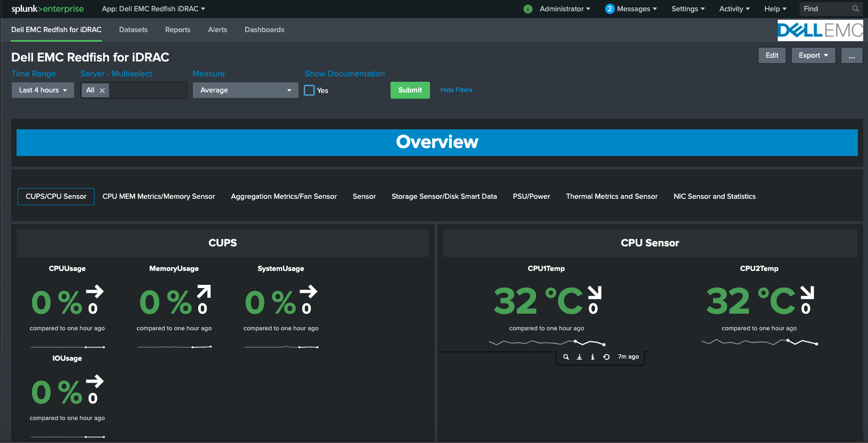Select the CUPS/CPU Sensor tab
Viewport: 868px width, 443px height.
[56, 197]
